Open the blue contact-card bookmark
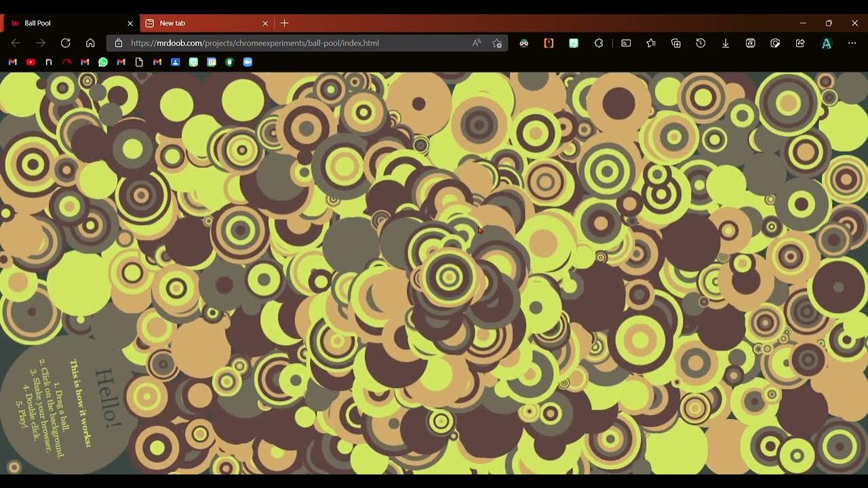Image resolution: width=868 pixels, height=488 pixels. [175, 62]
